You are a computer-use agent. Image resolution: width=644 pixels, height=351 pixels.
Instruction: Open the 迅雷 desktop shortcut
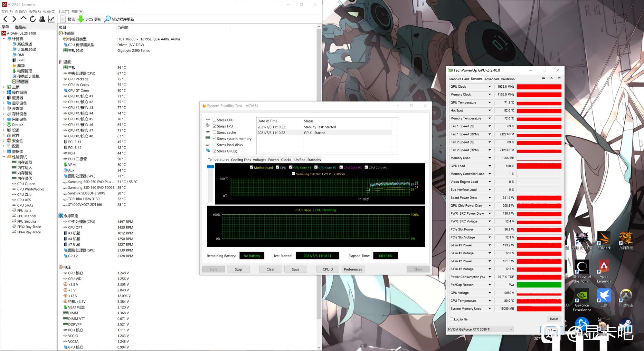[x=604, y=298]
